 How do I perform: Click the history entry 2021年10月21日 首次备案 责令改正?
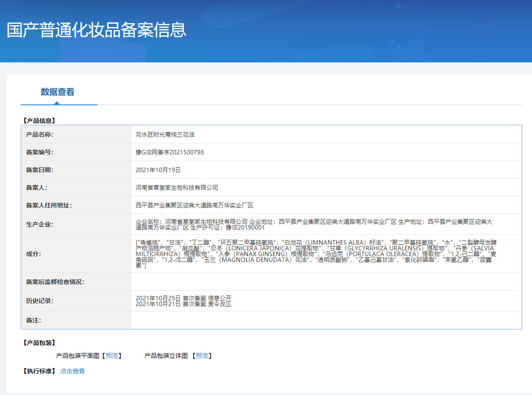[183, 304]
